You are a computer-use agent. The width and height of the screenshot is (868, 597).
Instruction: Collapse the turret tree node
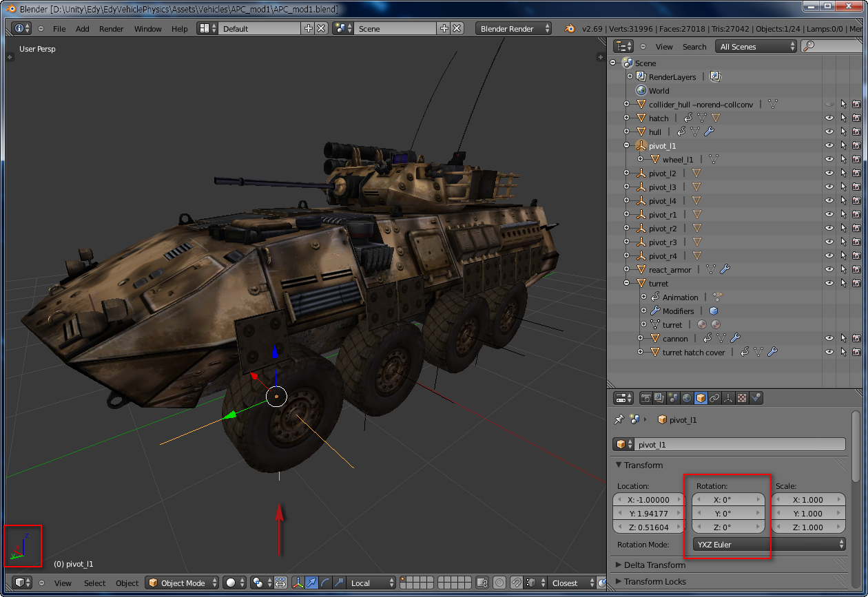pos(627,284)
